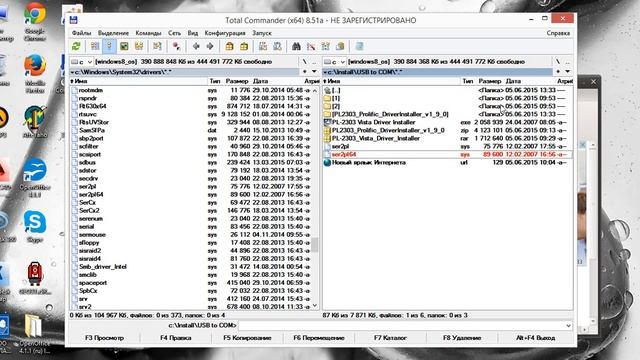
Task: Open Mozilla Firefox desktop shortcut
Action: (x=35, y=73)
